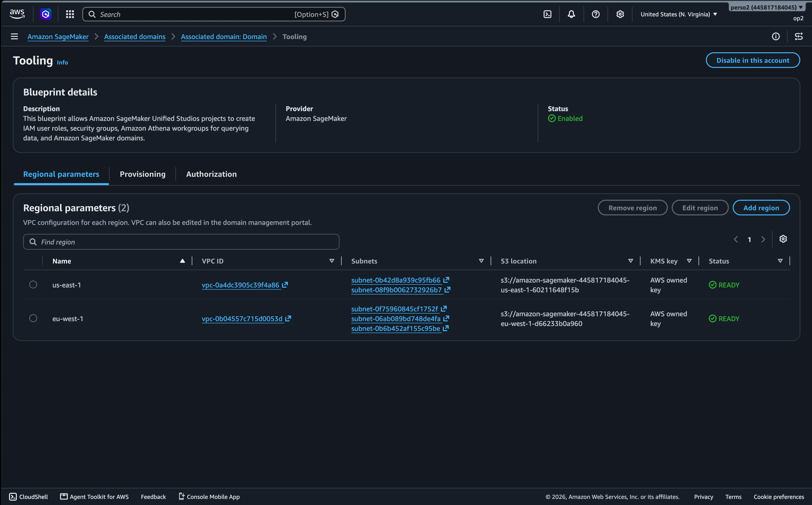The image size is (812, 505).
Task: Navigate to Amazon SageMaker breadcrumb
Action: pyautogui.click(x=58, y=37)
